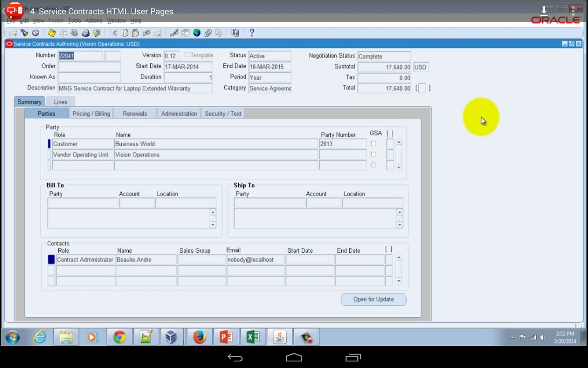
Task: Toggle the Template checkbox
Action: (x=187, y=54)
